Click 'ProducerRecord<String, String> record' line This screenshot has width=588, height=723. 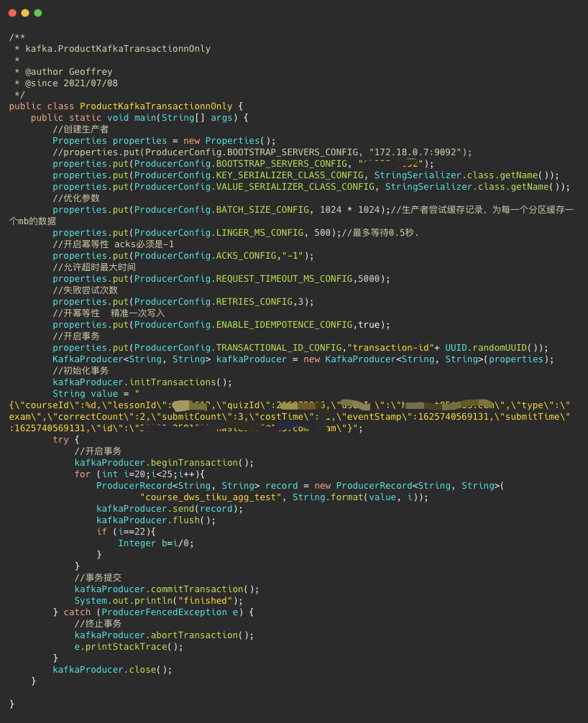coord(300,486)
